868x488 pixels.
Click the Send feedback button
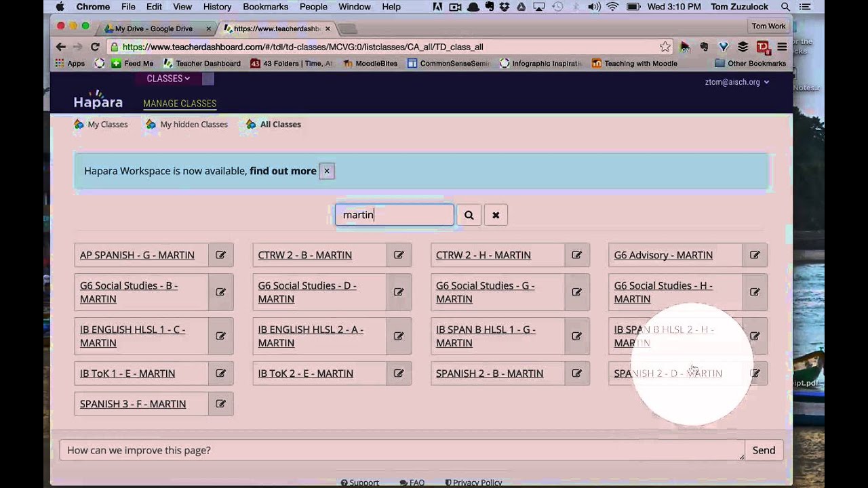point(764,450)
